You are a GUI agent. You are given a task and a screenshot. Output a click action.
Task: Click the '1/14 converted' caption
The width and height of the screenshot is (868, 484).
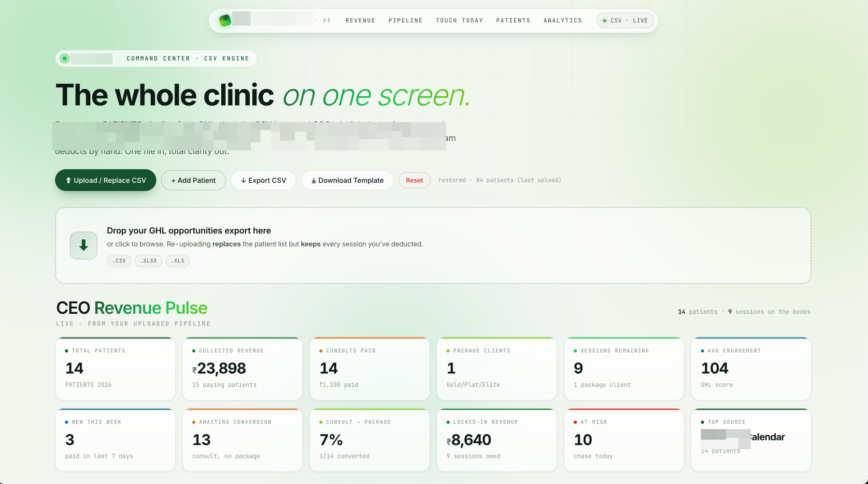pyautogui.click(x=344, y=456)
